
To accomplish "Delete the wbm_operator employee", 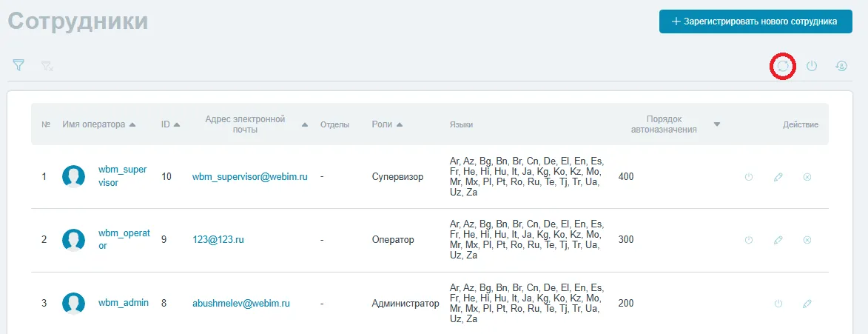I will (x=807, y=240).
